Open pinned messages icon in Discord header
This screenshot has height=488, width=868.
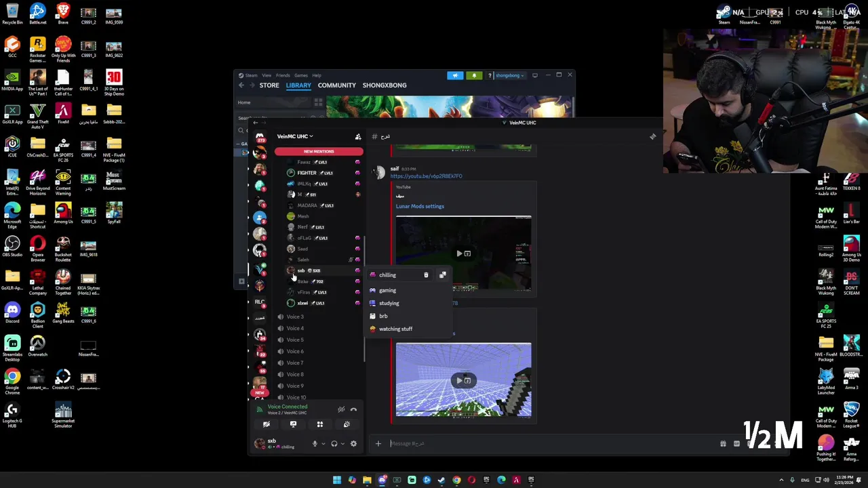click(653, 137)
